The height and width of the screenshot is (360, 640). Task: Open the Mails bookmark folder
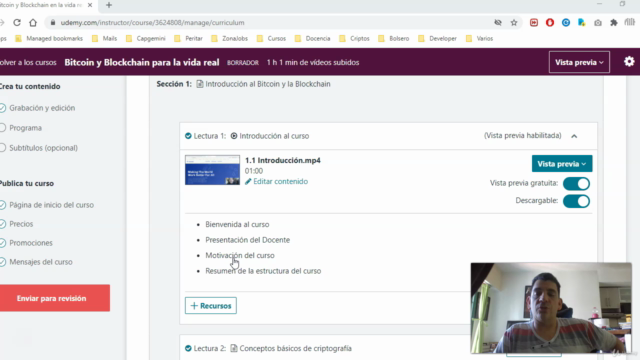tap(105, 38)
